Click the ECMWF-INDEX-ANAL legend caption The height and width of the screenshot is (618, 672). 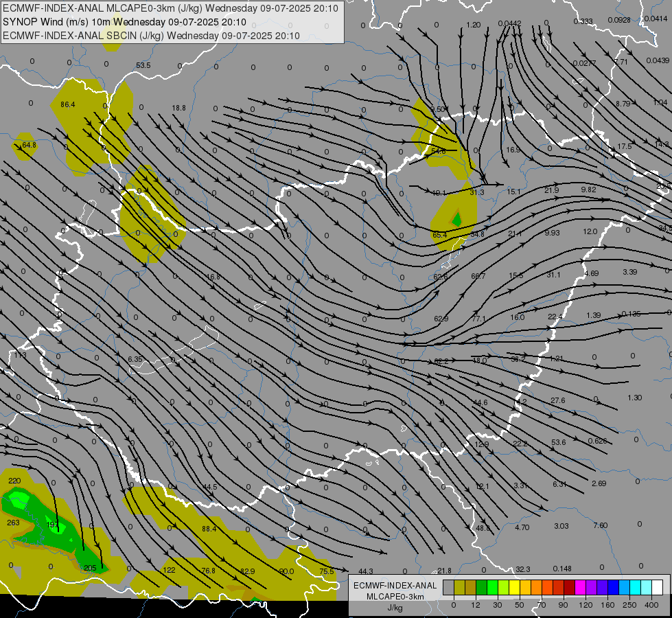(395, 586)
